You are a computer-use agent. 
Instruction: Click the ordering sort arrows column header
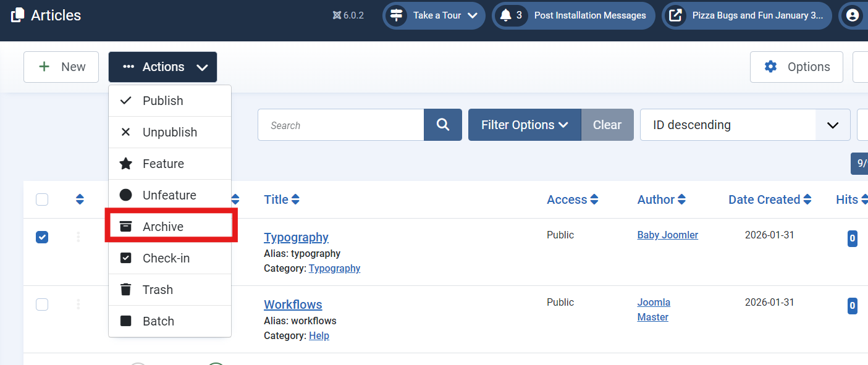click(80, 199)
